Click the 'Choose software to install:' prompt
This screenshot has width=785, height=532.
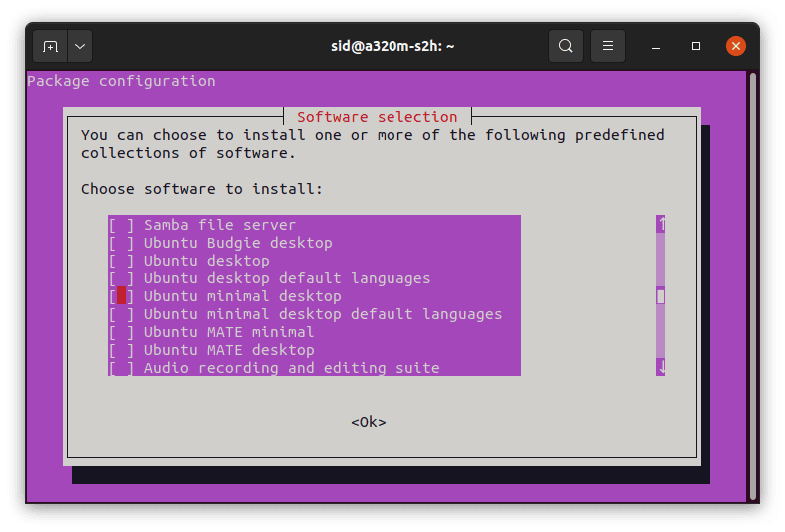pyautogui.click(x=202, y=189)
